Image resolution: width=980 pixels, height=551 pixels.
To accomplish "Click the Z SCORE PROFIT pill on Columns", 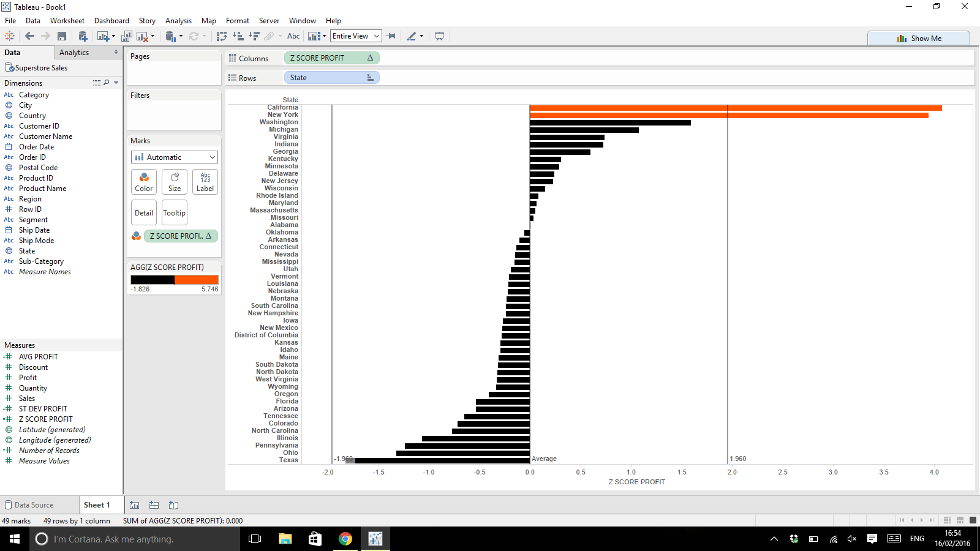I will 332,58.
